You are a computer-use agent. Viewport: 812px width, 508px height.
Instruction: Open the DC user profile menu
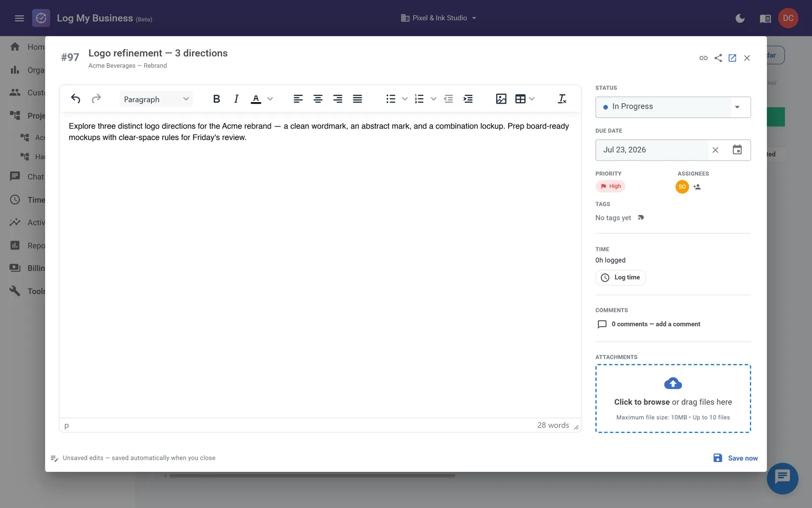[788, 18]
